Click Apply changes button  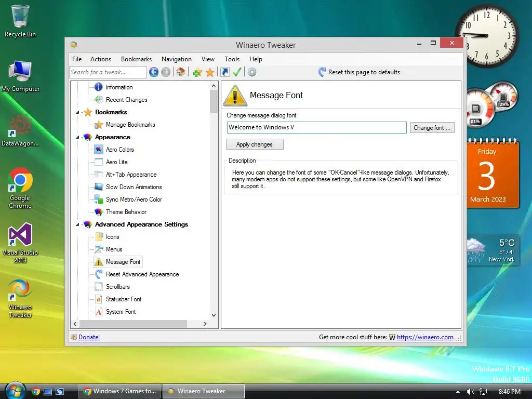coord(255,144)
